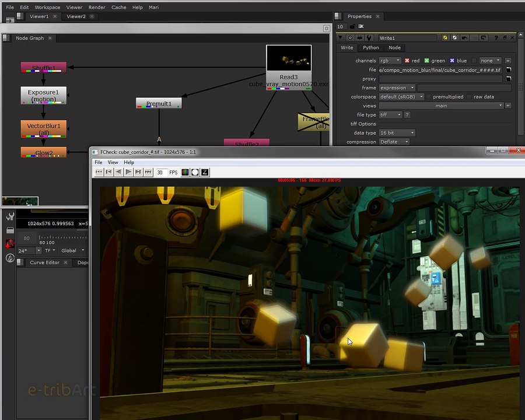Click the Node Graph pane layout icon
Image resolution: width=525 pixels, height=420 pixels.
click(x=6, y=38)
